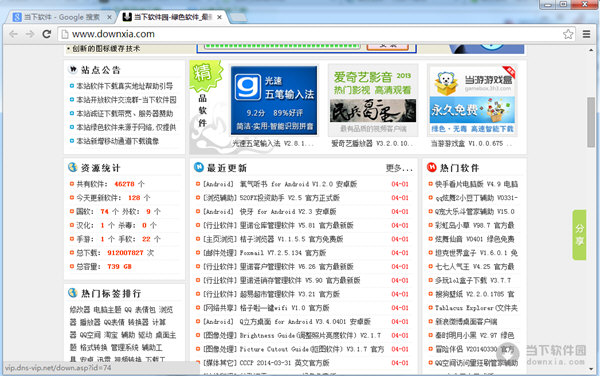Click the 转换器 tag in 热门标签排行

pyautogui.click(x=138, y=322)
